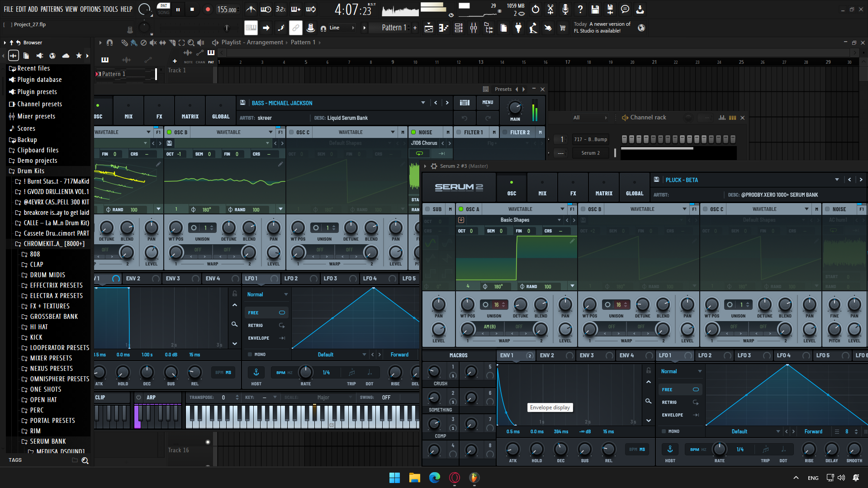This screenshot has width=868, height=488.
Task: Select the playlist zoom magnifier tool
Action: (x=191, y=43)
